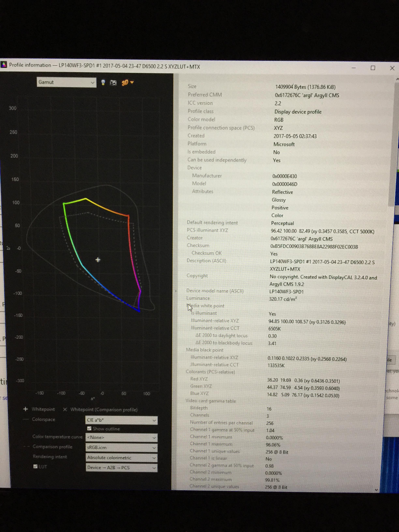Click the Illuminant-relative CCT value 6505K
399x532 pixels.
click(x=275, y=329)
